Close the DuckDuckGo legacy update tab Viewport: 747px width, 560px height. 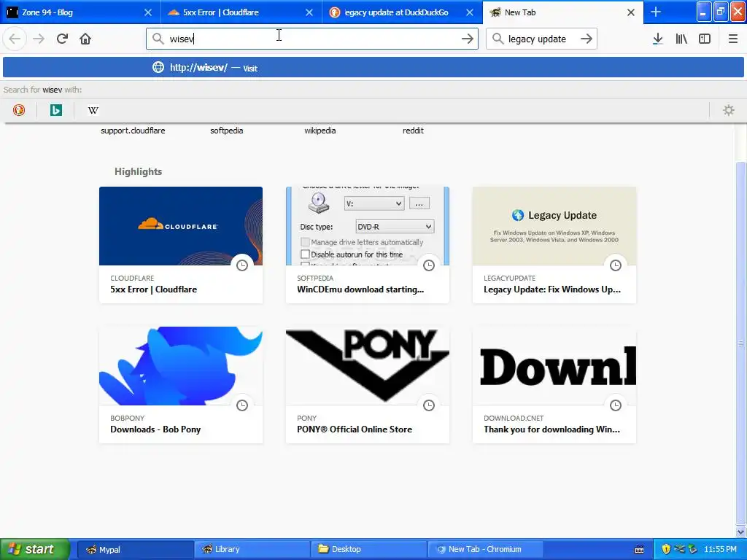(x=470, y=12)
